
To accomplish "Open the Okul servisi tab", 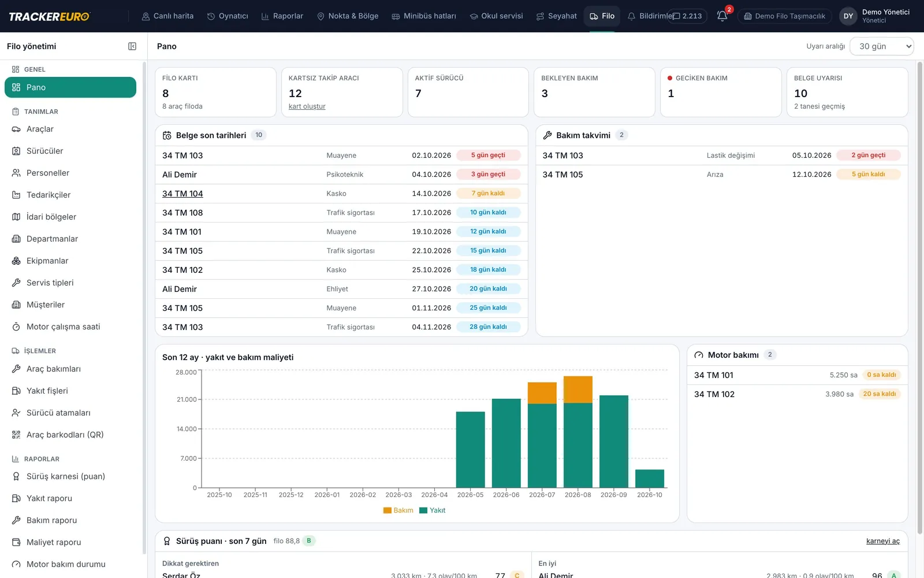I will [496, 16].
